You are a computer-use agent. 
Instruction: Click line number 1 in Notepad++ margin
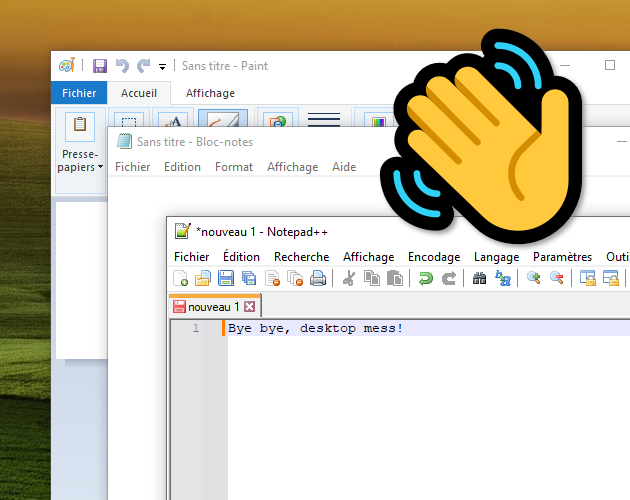pyautogui.click(x=196, y=328)
